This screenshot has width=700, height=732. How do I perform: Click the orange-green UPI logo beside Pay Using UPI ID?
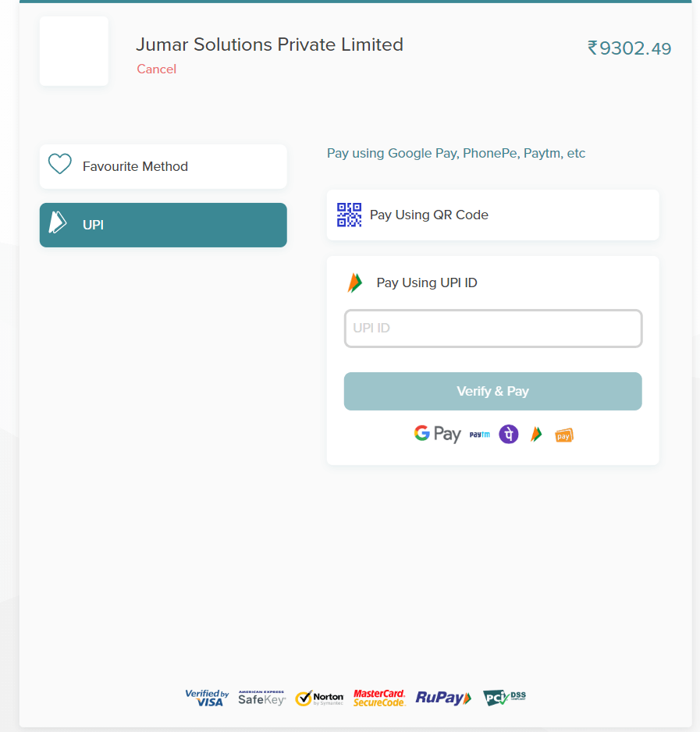point(355,282)
